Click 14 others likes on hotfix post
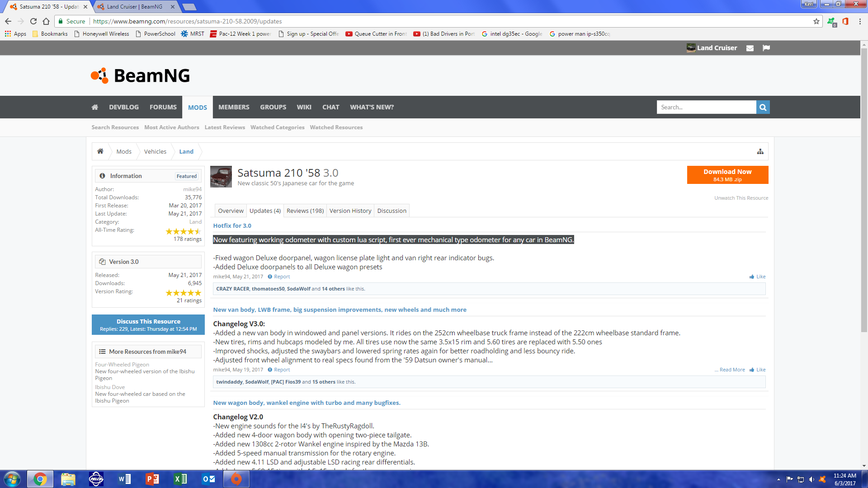868x488 pixels. [x=333, y=289]
